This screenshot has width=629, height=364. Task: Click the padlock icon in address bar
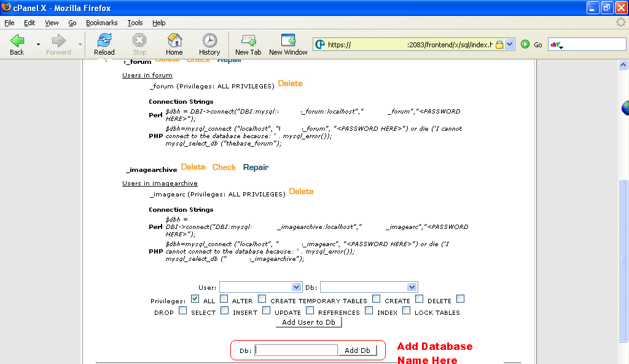(x=499, y=44)
